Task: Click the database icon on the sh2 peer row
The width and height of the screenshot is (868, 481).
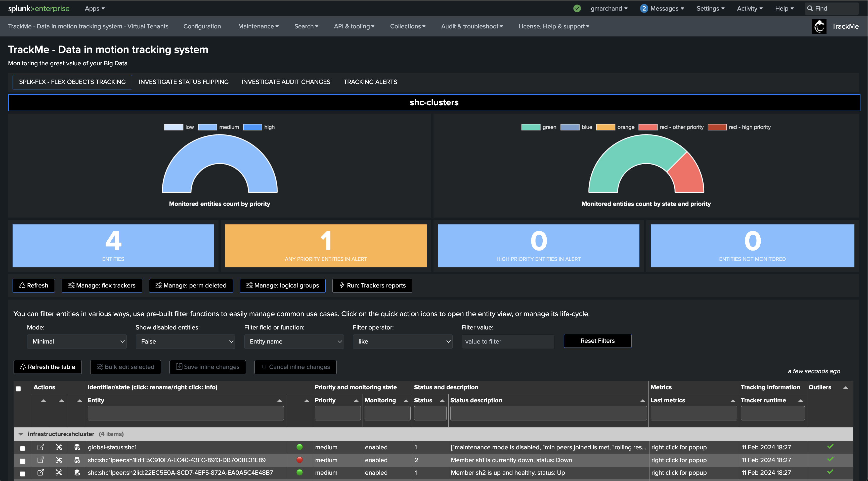Action: (x=77, y=472)
